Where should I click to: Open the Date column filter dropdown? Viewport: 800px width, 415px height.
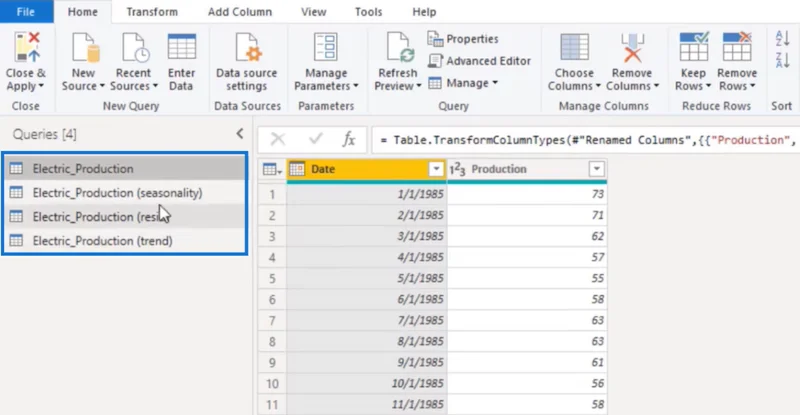(x=436, y=169)
